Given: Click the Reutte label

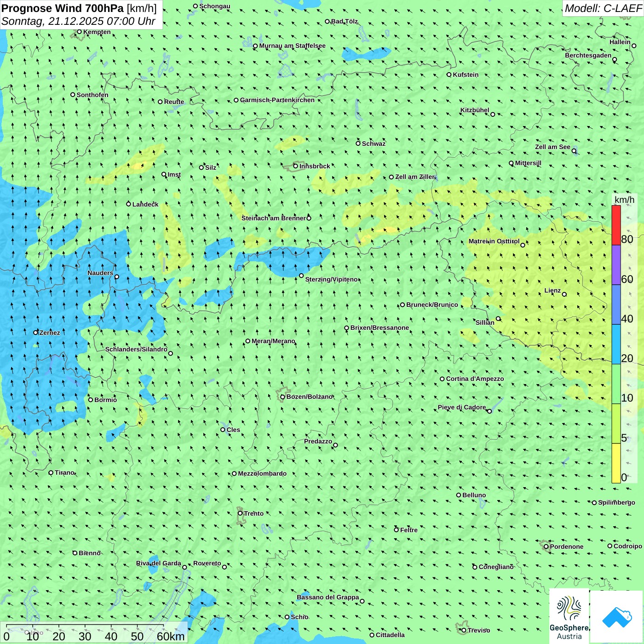Looking at the screenshot, I should (174, 102).
